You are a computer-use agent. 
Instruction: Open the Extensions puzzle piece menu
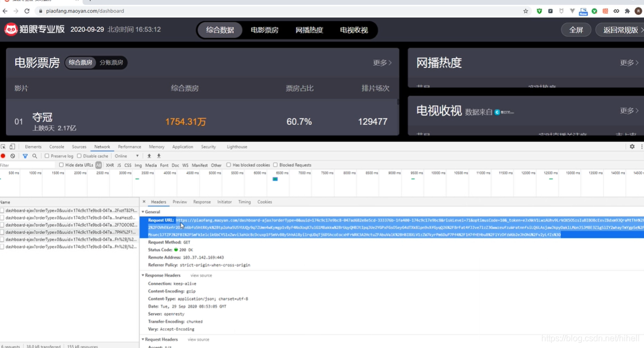click(627, 11)
